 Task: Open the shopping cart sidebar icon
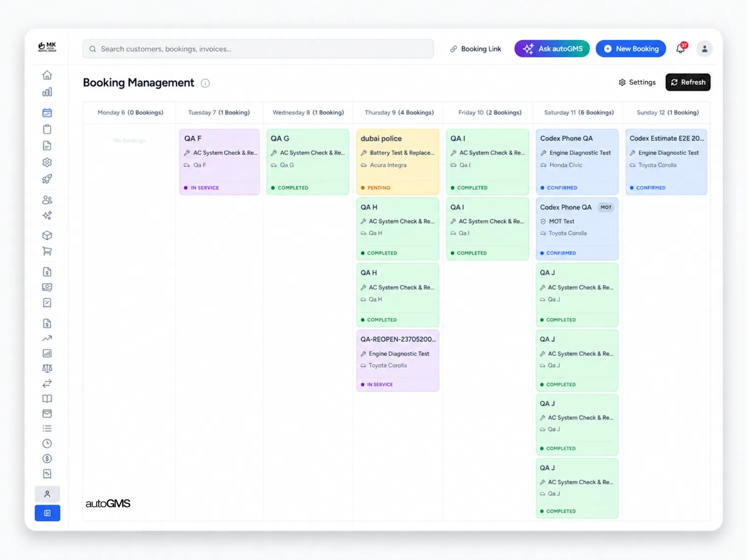47,251
